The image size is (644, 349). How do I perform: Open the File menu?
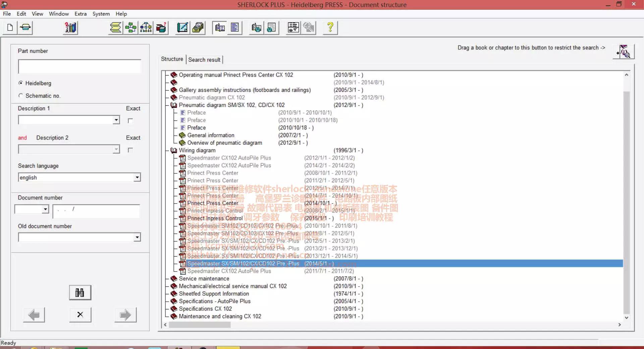coord(7,14)
